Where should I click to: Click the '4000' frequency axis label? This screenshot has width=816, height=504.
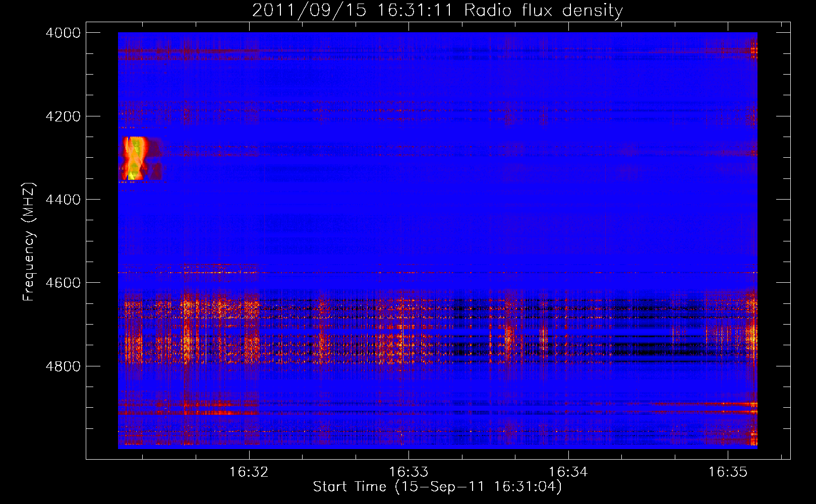(x=63, y=33)
